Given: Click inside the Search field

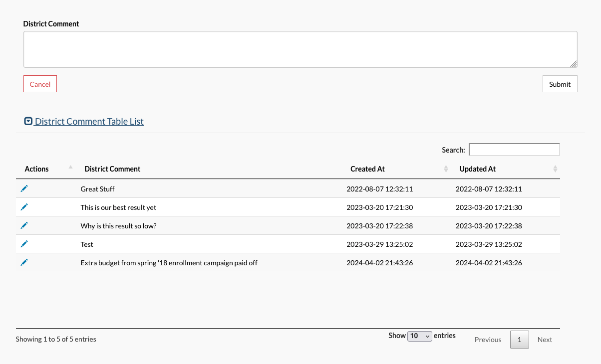Looking at the screenshot, I should [x=514, y=149].
